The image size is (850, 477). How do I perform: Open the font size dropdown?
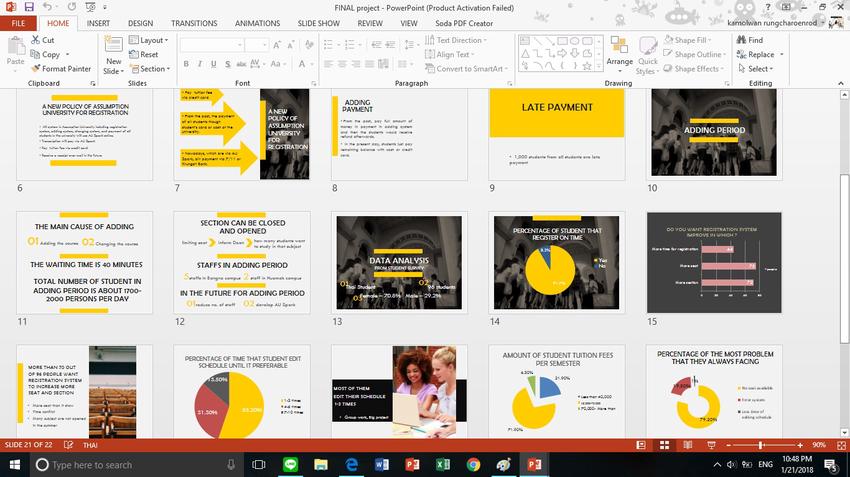[256, 44]
